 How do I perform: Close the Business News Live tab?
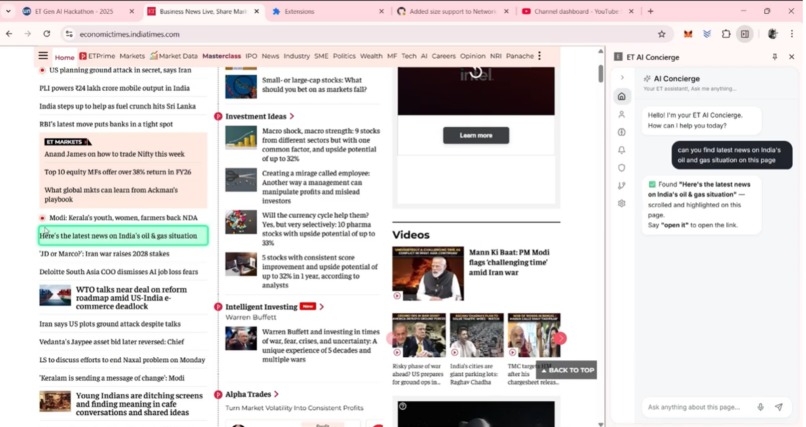click(x=256, y=11)
